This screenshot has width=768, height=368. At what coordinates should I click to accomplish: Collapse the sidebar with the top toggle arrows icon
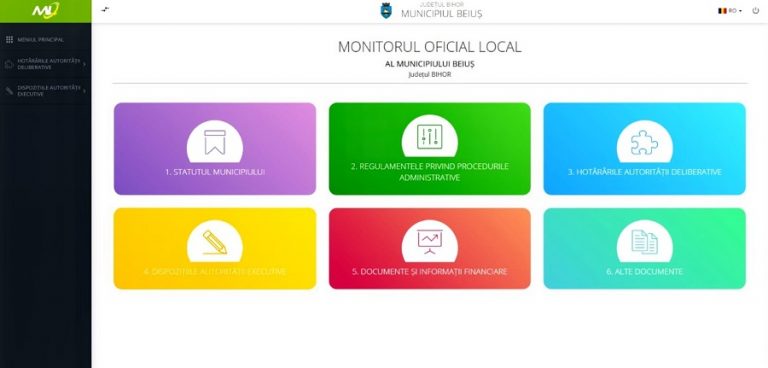tap(105, 10)
